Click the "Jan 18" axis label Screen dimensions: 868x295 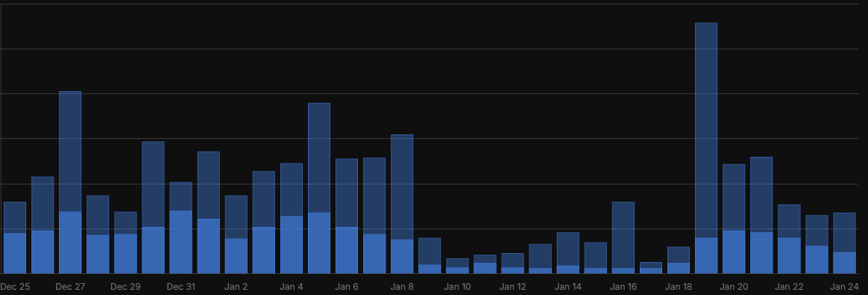point(679,287)
